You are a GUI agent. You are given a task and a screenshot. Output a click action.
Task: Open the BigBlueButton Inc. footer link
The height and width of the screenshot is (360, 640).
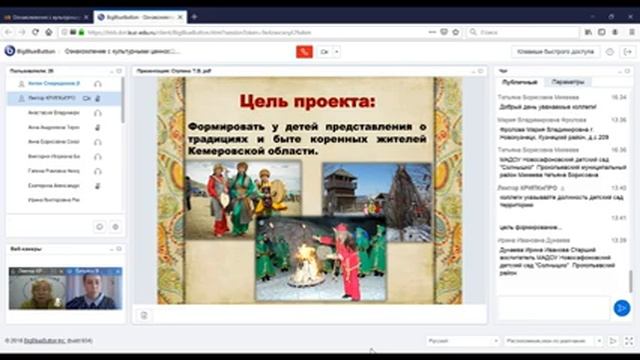click(44, 340)
